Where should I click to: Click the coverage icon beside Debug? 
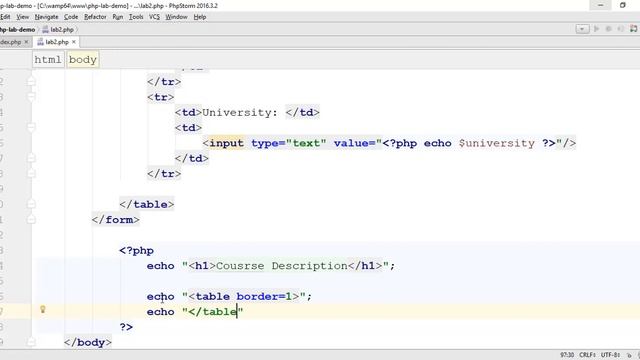click(x=621, y=29)
